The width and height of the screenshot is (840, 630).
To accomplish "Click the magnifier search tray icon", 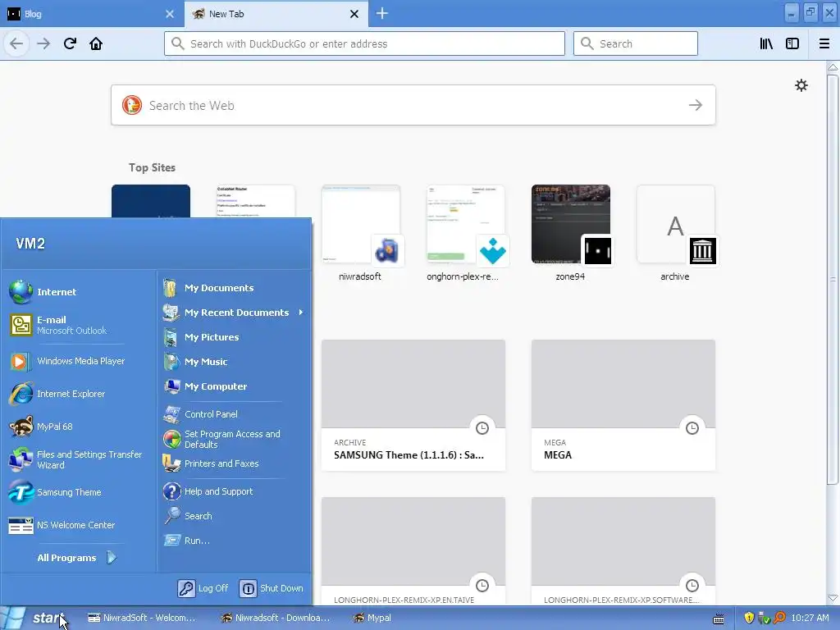I will [779, 618].
